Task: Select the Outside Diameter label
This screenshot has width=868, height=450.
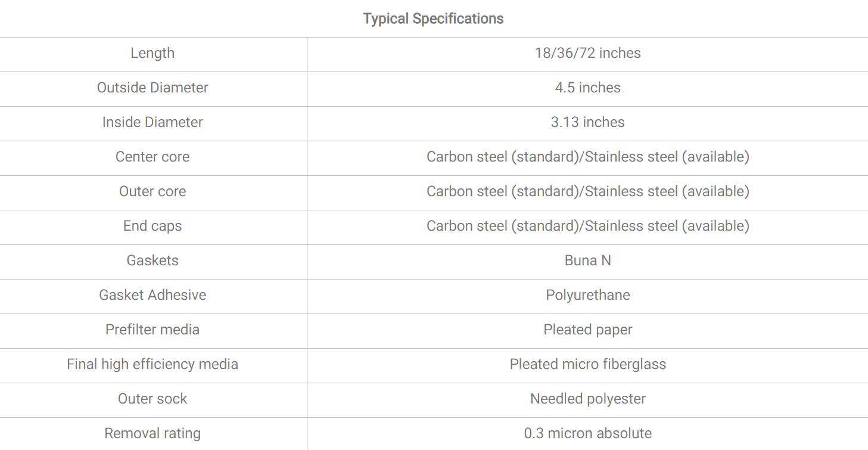Action: point(153,88)
